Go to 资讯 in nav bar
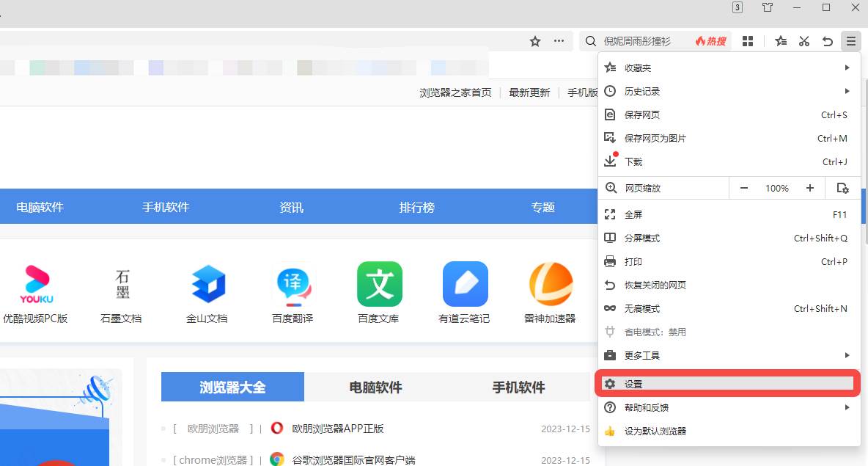The width and height of the screenshot is (868, 466). click(x=291, y=207)
